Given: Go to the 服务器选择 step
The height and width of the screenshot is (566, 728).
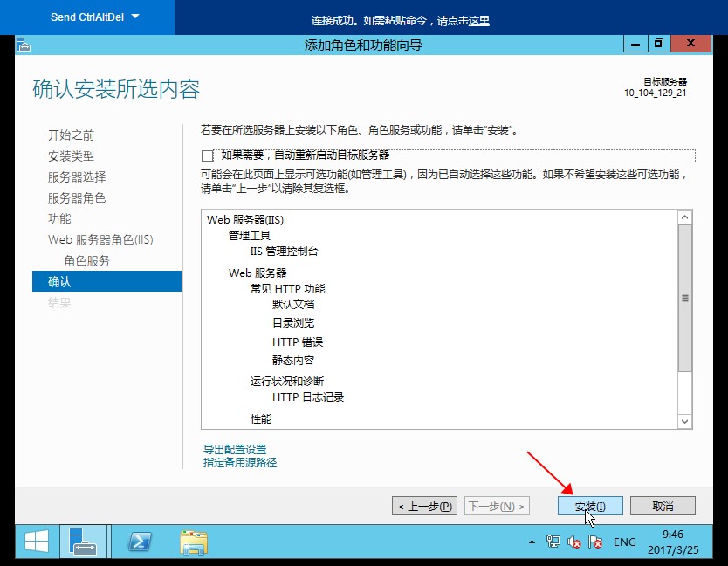Looking at the screenshot, I should pos(77,177).
